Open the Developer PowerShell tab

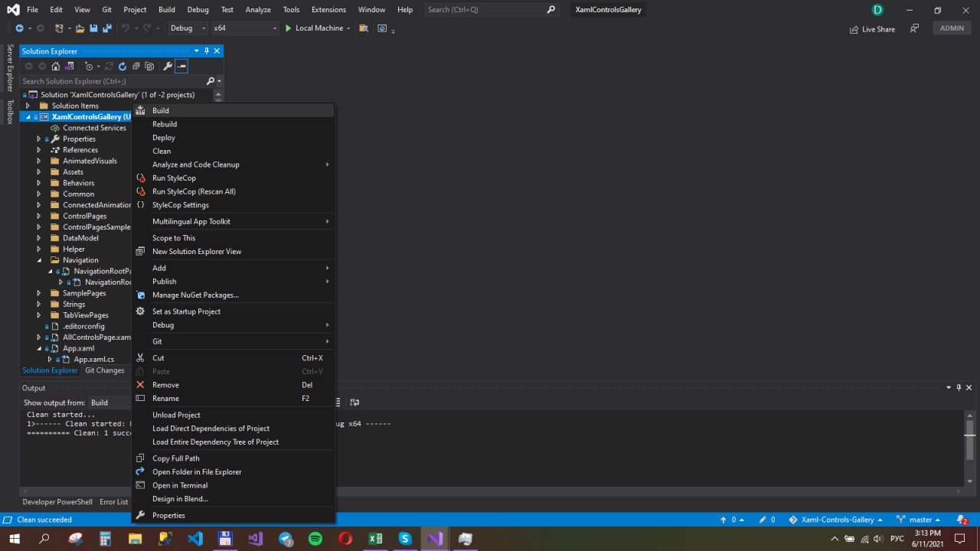coord(57,502)
